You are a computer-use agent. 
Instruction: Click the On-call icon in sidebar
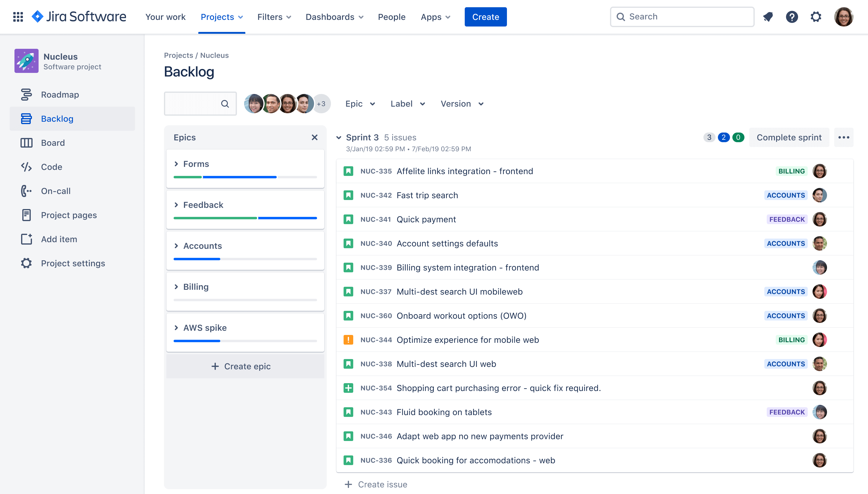25,191
